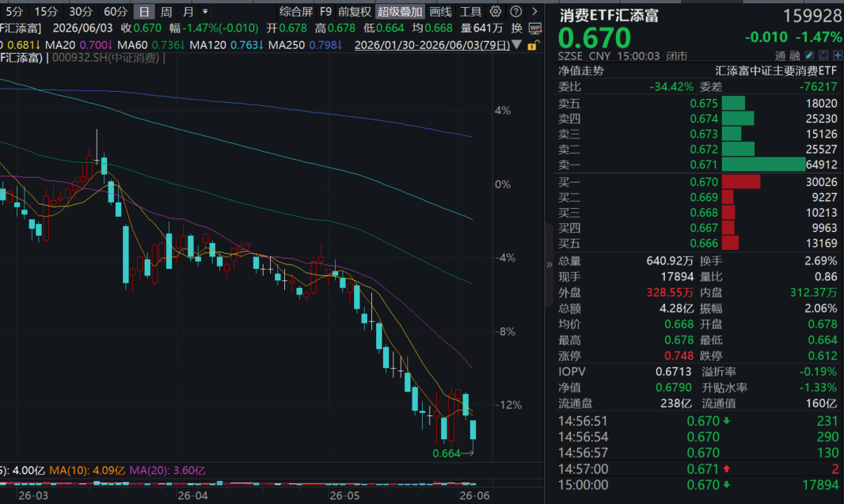Screen dimensions: 844x504
Task: Click the 净值 value 0.6790
Action: tap(673, 387)
